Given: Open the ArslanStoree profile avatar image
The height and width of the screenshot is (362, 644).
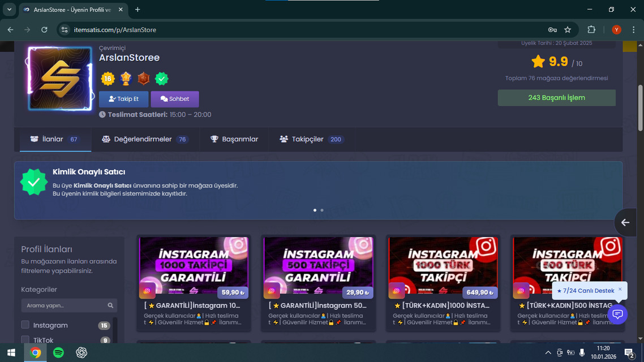Looking at the screenshot, I should [x=60, y=79].
